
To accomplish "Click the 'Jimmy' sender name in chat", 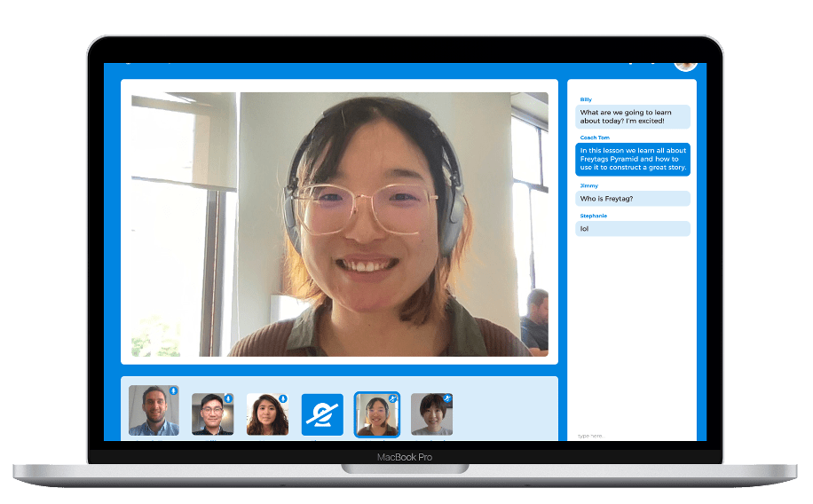I will pyautogui.click(x=589, y=185).
